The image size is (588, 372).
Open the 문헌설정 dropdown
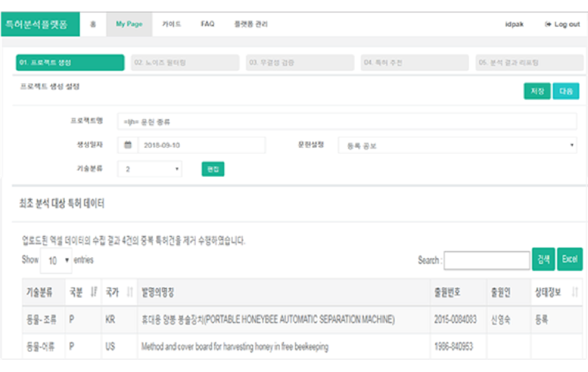[x=457, y=145]
